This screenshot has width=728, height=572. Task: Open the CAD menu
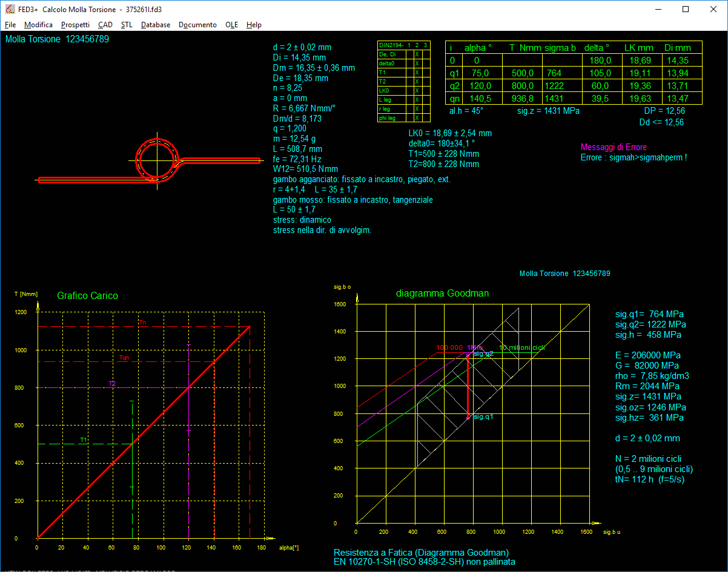(x=105, y=25)
